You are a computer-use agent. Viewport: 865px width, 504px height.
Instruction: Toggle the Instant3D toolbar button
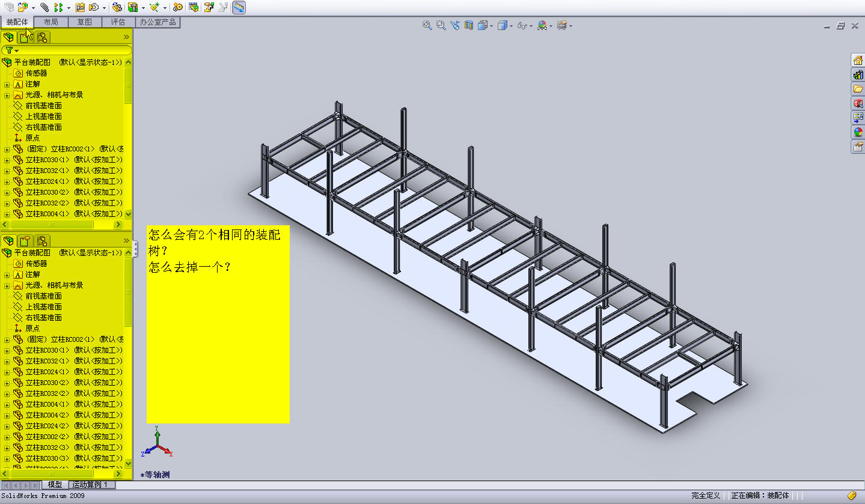click(x=239, y=7)
